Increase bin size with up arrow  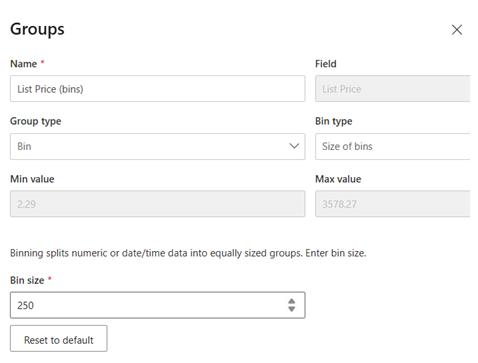292,301
